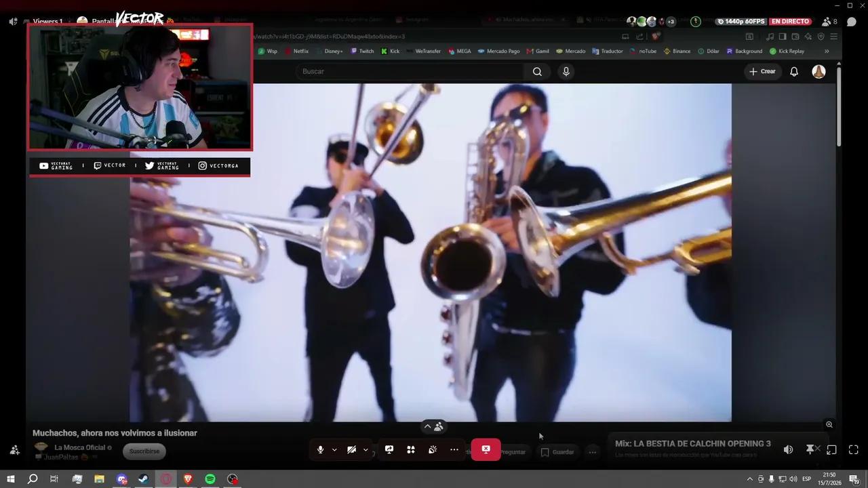This screenshot has width=868, height=488.
Task: Open the Kick bookmark
Action: point(390,51)
